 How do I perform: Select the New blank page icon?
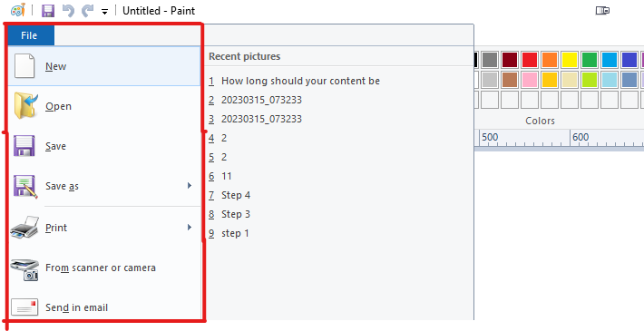pos(24,65)
